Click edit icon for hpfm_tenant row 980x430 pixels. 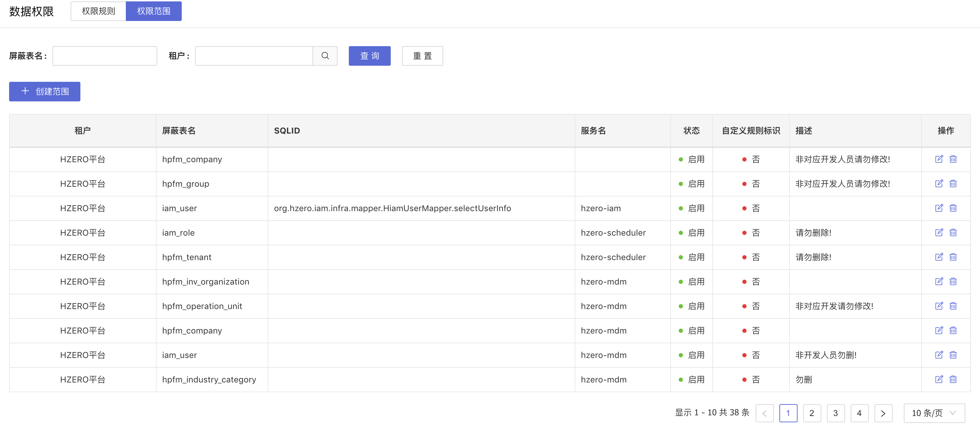[939, 257]
